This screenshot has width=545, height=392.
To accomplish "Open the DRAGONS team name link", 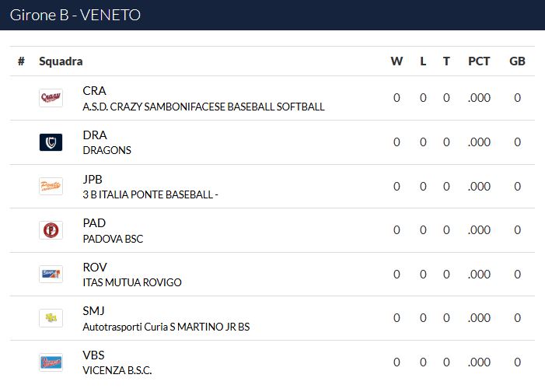I will coord(107,150).
